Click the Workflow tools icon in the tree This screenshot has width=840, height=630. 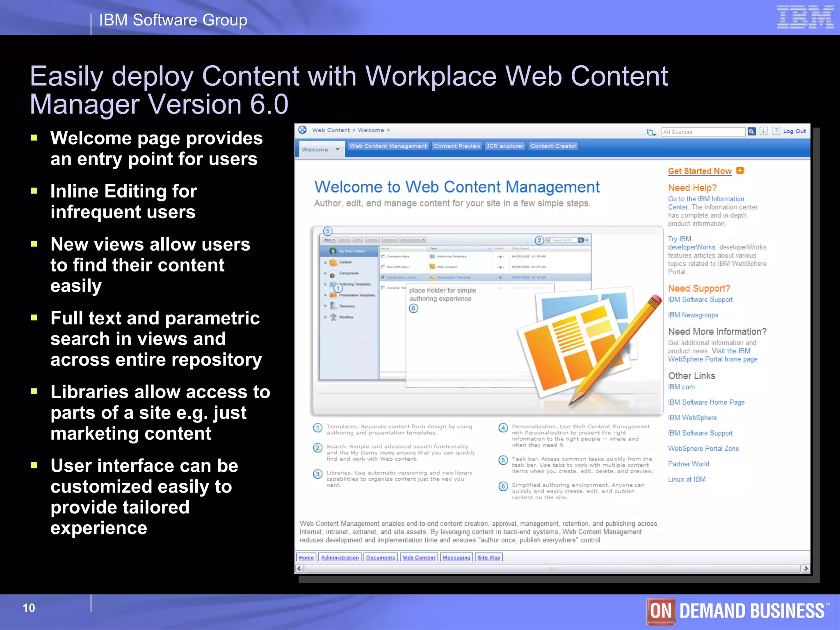[333, 317]
